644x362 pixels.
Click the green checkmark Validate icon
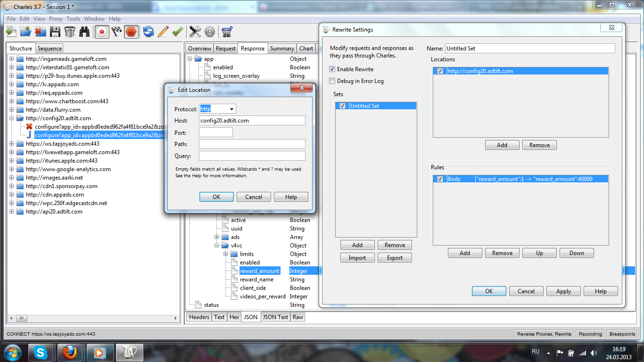coord(178,32)
